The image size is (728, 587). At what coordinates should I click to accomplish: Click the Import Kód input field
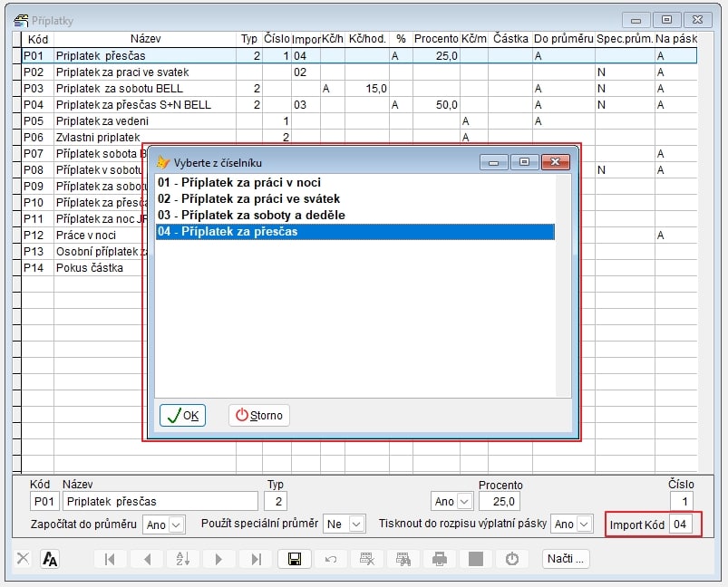tap(681, 524)
